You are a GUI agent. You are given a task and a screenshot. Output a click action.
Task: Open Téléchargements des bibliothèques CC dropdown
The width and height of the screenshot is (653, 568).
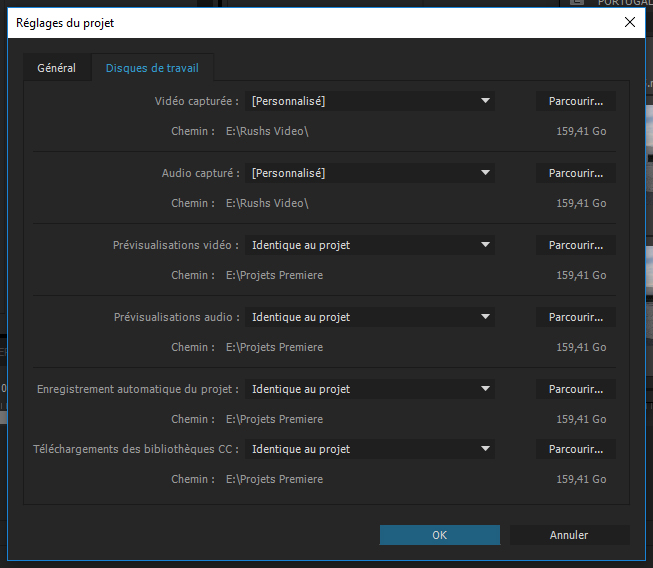(x=370, y=449)
